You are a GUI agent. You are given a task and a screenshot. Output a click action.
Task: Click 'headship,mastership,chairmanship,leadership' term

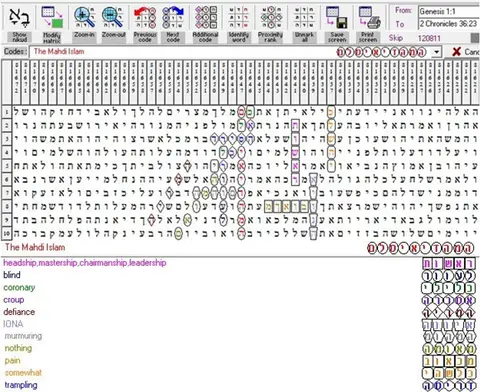coord(85,263)
